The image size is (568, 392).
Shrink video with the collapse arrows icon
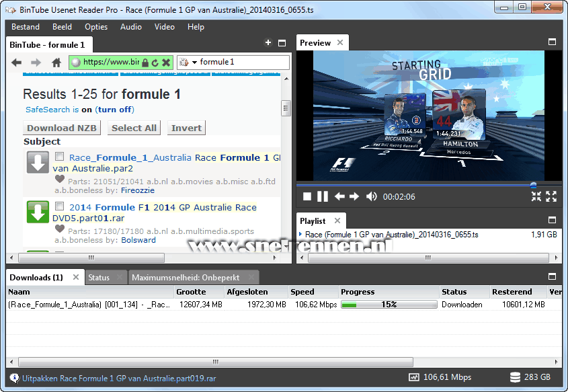[x=536, y=196]
